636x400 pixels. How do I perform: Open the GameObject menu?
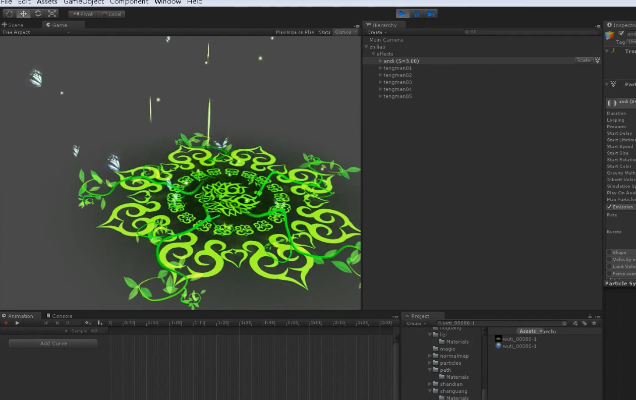pos(83,3)
